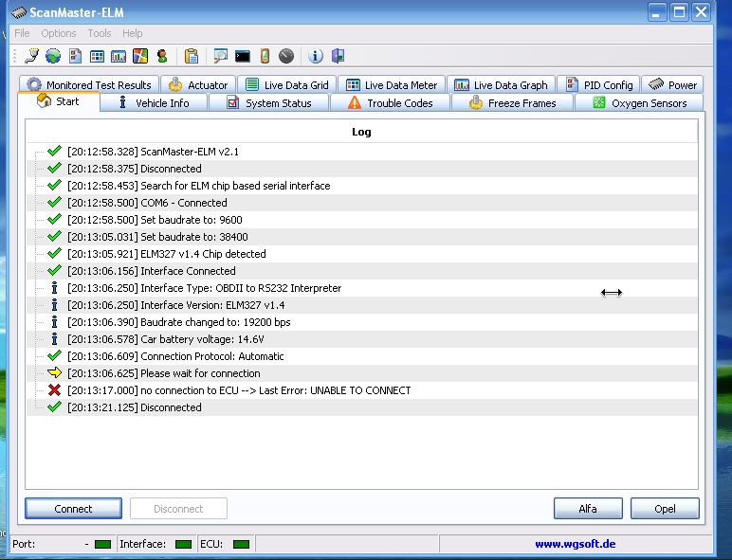Screen dimensions: 732x560
Task: Open the Vehicle Info tab
Action: point(154,102)
